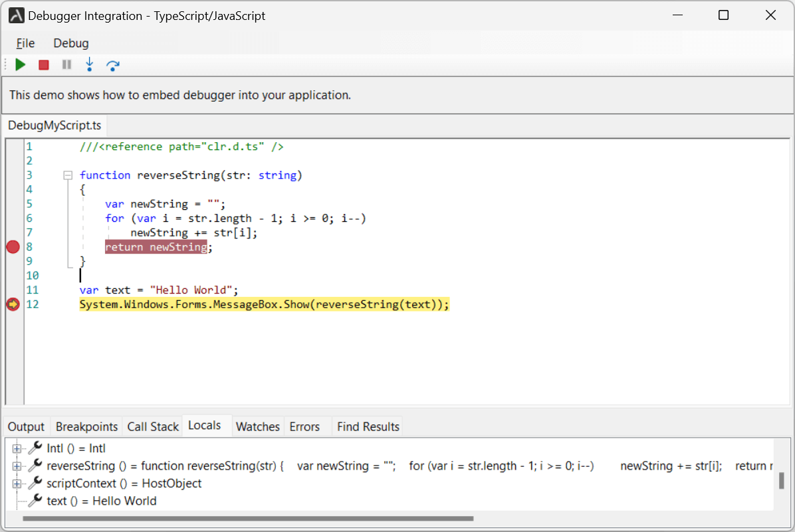Close the Debugger Integration window

[x=770, y=15]
